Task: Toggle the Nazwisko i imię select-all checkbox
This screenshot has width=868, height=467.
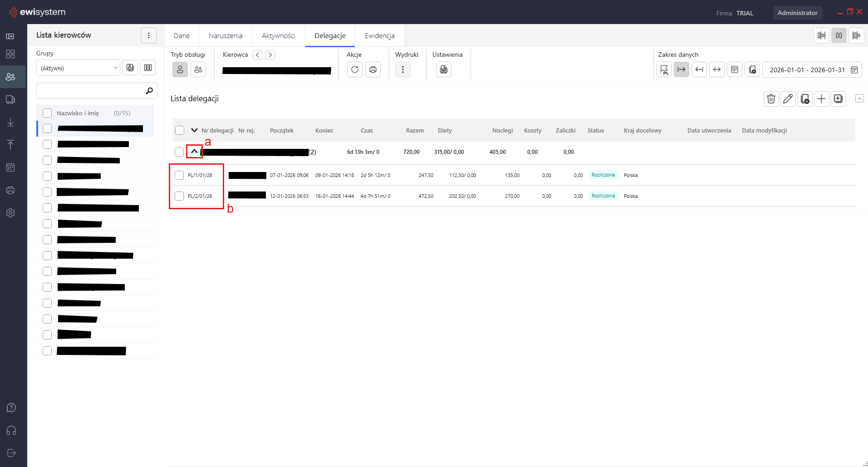Action: (47, 113)
